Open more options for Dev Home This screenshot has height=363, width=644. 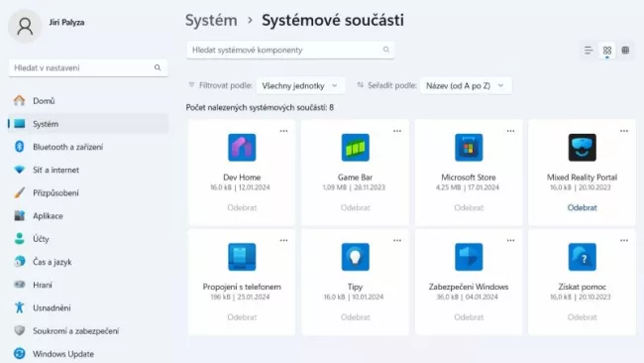pyautogui.click(x=283, y=131)
